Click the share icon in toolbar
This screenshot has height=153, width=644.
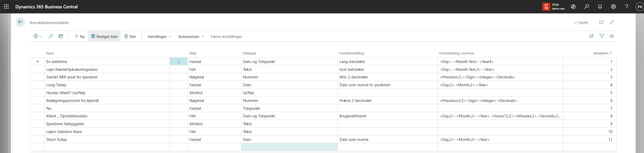coord(591,36)
